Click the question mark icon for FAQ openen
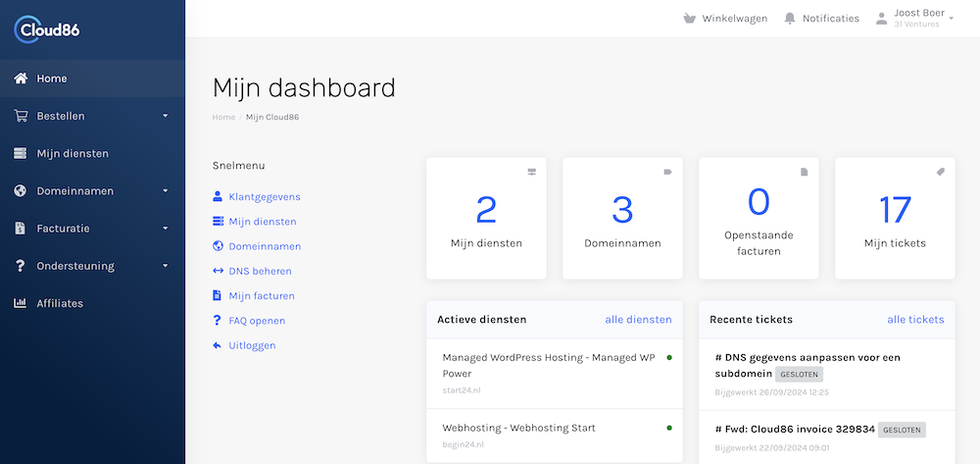The image size is (980, 464). pyautogui.click(x=218, y=321)
